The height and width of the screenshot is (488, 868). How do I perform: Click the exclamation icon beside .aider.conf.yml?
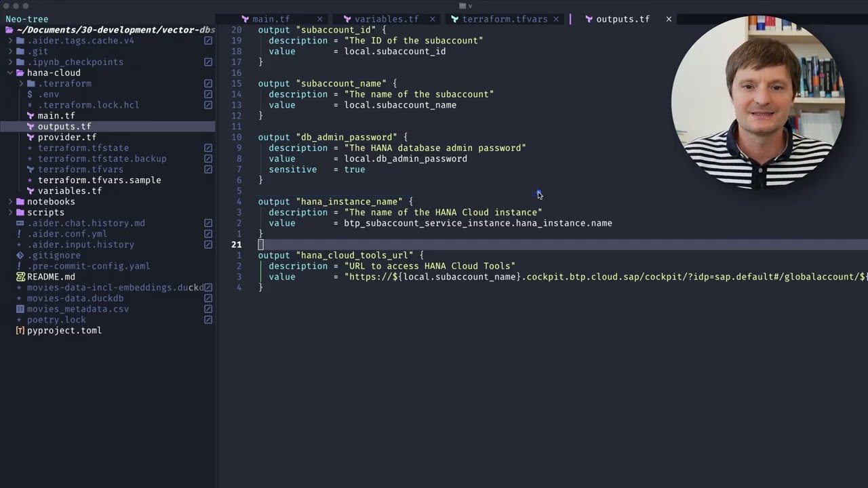point(20,234)
